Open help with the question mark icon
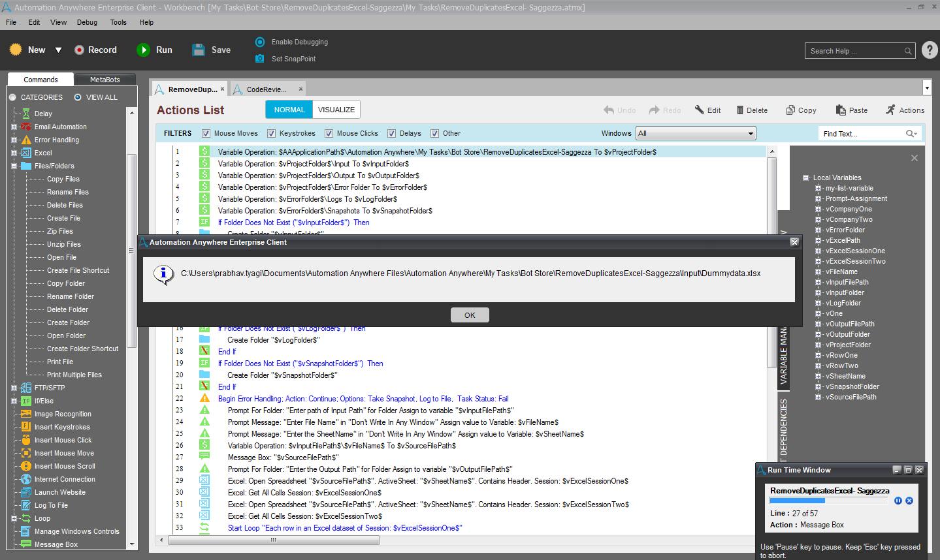940x560 pixels. pos(929,50)
